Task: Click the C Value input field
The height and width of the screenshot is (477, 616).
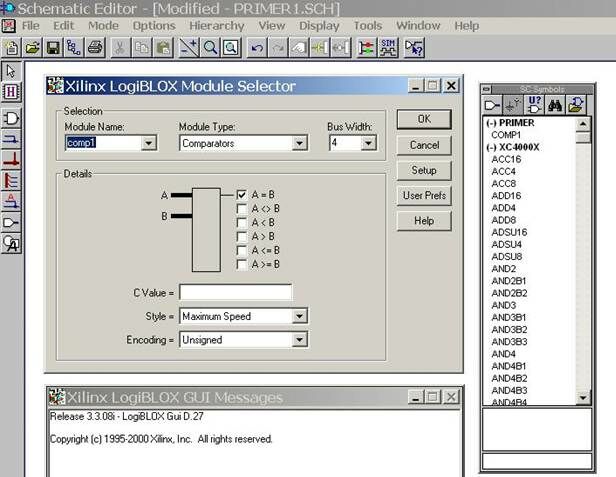Action: pos(235,293)
